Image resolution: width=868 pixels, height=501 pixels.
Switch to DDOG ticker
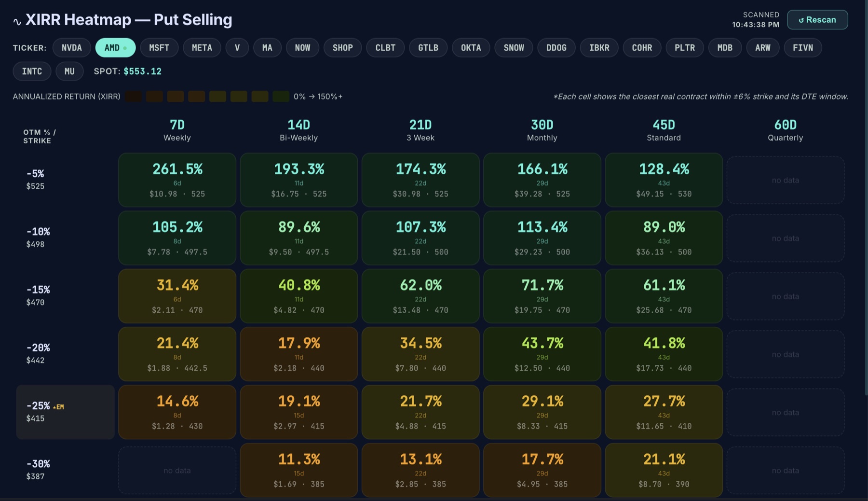coord(556,48)
